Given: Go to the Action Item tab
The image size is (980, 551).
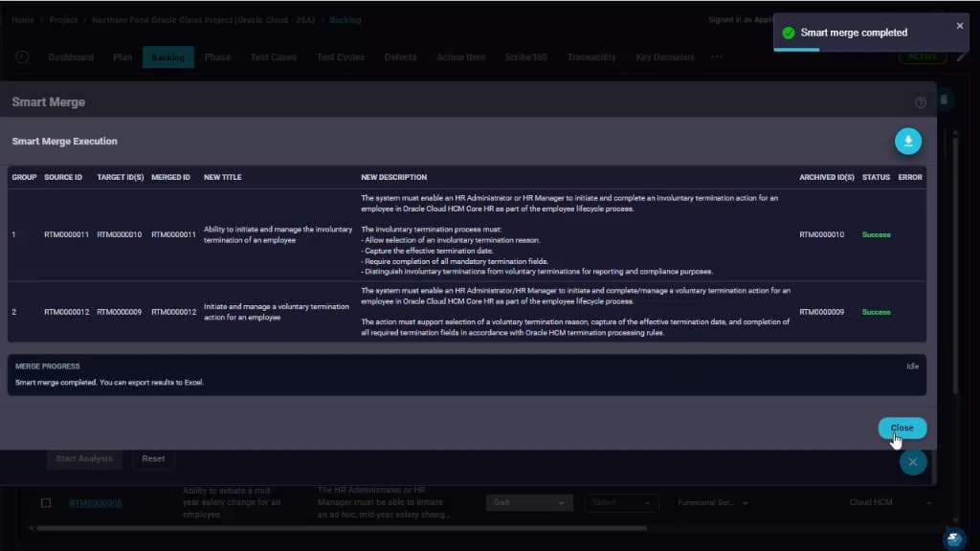Looking at the screenshot, I should 460,56.
